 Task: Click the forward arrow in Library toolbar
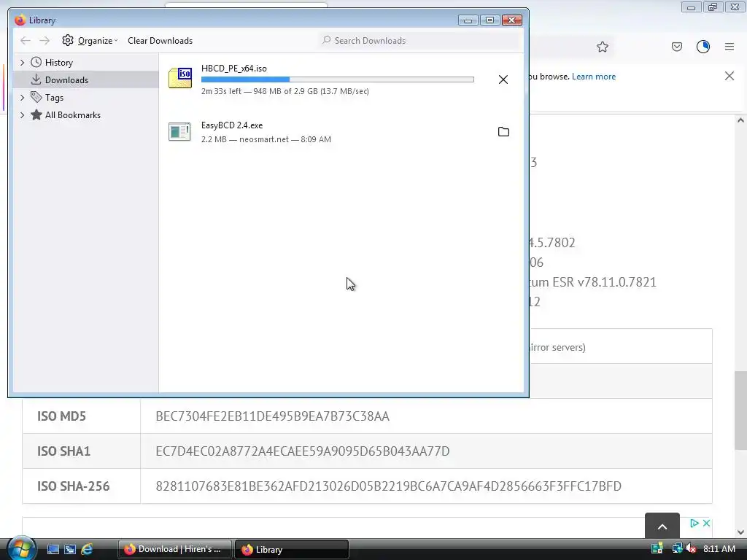click(x=44, y=41)
